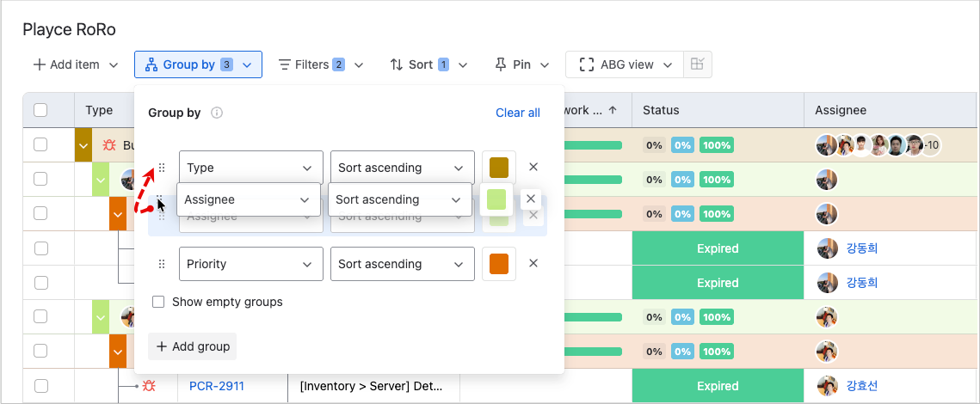The height and width of the screenshot is (404, 980).
Task: Click the info icon beside Group by heading
Action: point(217,113)
